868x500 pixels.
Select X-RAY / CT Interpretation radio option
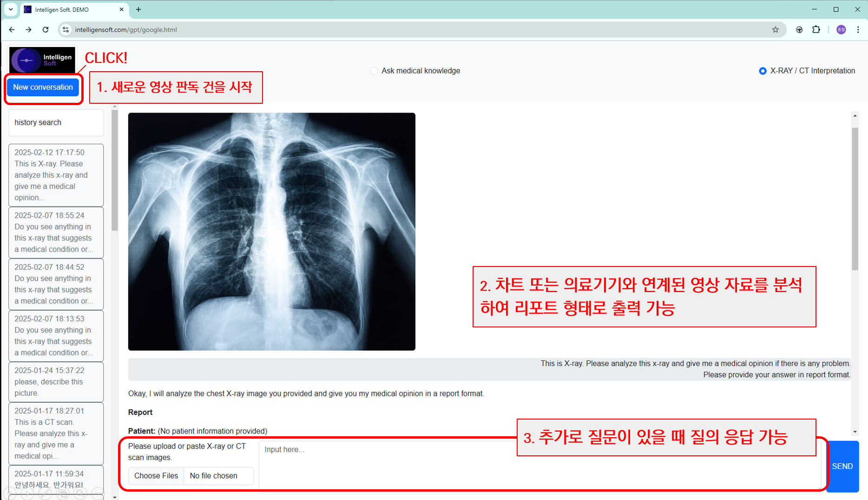(x=763, y=71)
